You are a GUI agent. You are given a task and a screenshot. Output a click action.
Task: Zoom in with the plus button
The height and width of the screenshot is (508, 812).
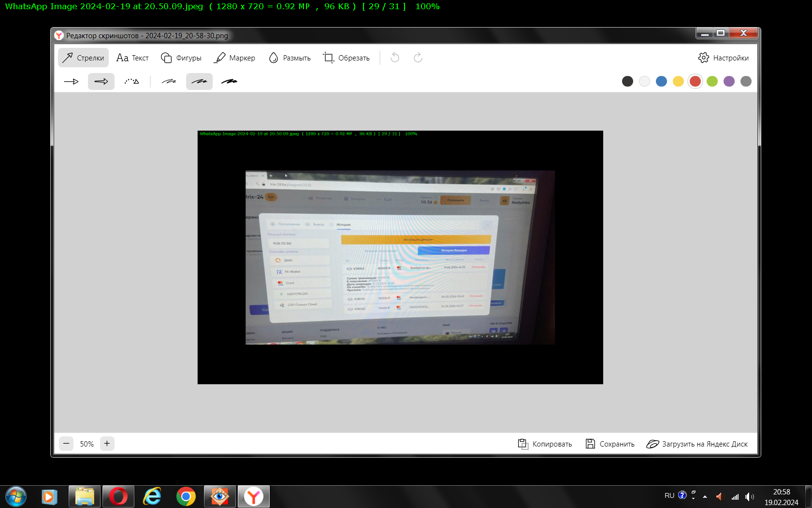click(x=107, y=443)
